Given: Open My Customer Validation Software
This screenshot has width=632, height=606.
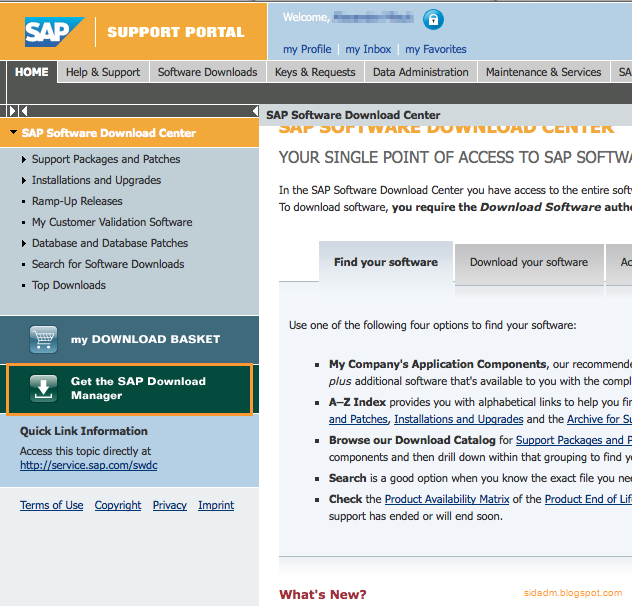Looking at the screenshot, I should (112, 222).
